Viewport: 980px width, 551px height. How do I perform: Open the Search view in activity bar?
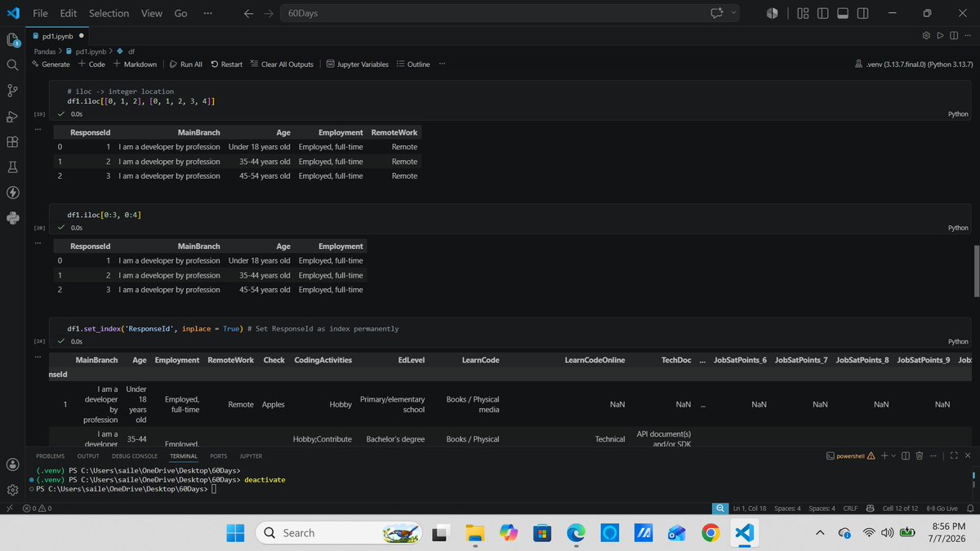pyautogui.click(x=12, y=64)
